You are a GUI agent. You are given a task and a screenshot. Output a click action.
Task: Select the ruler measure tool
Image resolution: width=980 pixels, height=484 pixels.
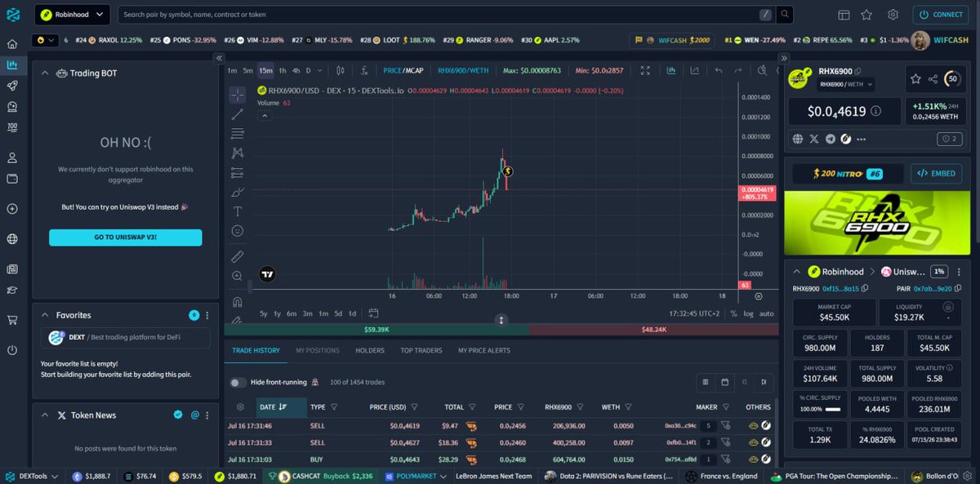pos(238,257)
